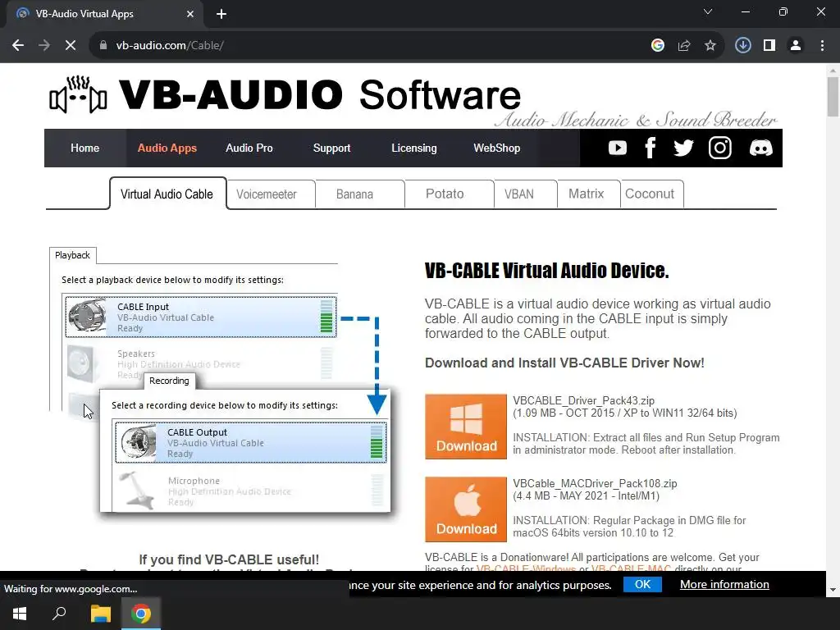Click the VBCABLE_Driver_Pack43.zip filename text
The image size is (840, 630).
pos(583,400)
